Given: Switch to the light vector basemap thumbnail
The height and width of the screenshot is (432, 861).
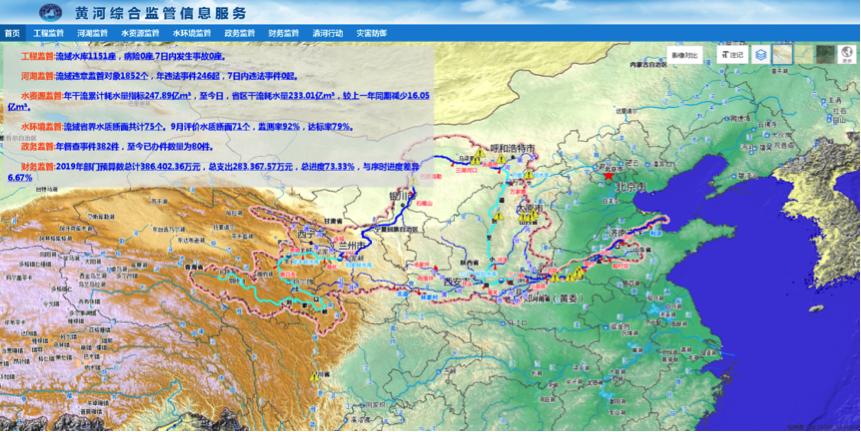Looking at the screenshot, I should click(x=804, y=55).
